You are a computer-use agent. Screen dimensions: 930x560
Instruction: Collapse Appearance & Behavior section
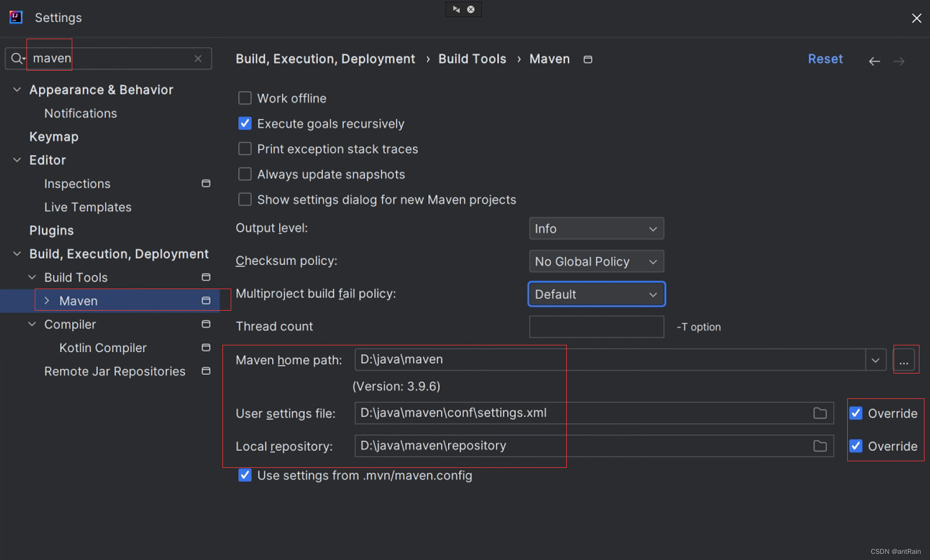point(17,89)
